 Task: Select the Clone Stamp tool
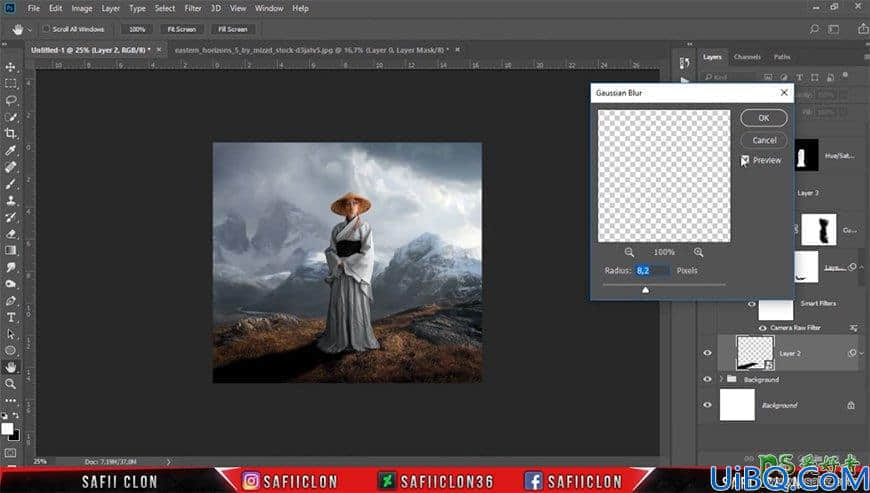tap(11, 200)
